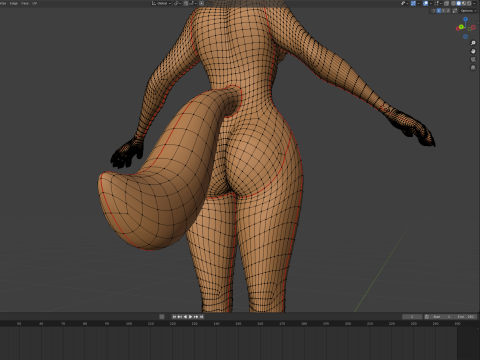
Task: Expand the gizmo settings dropdown arrow
Action: point(418,3)
